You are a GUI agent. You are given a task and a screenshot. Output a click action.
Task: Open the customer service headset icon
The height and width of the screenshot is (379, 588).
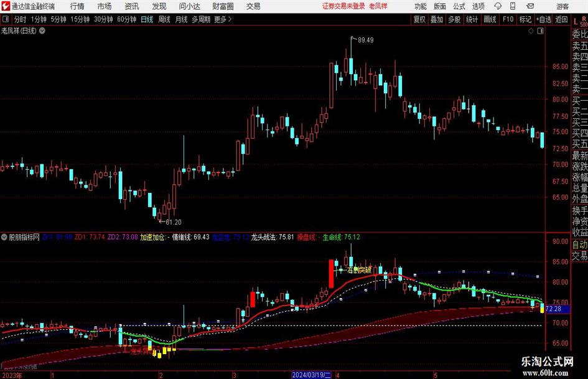[498, 6]
